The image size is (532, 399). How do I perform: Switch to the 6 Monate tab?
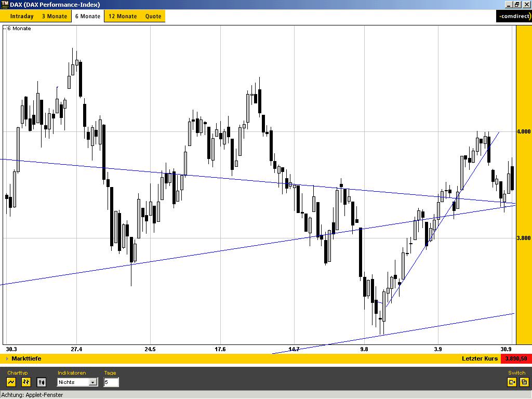[88, 16]
